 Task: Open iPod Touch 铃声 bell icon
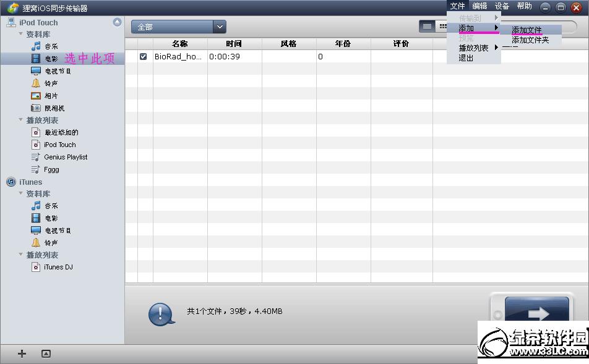pos(36,83)
